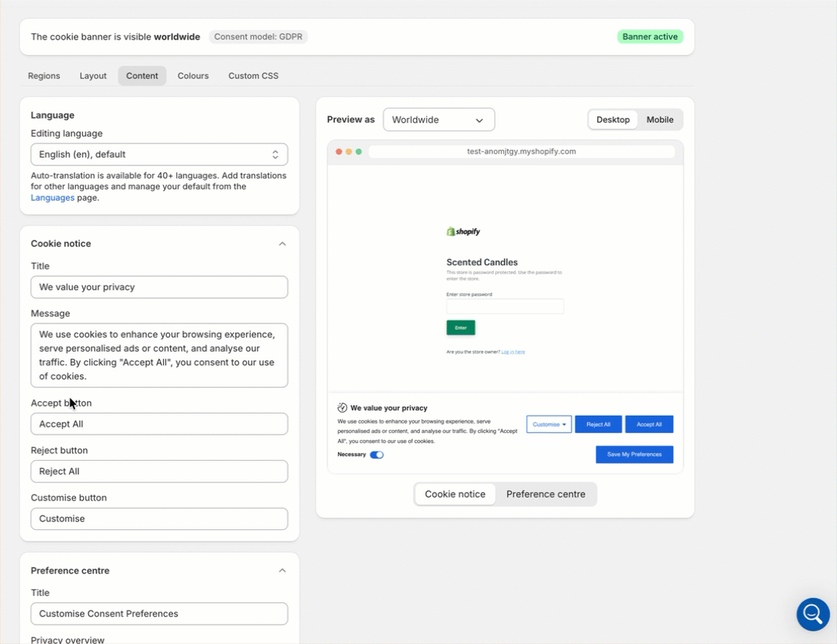The image size is (837, 644).
Task: Click the Privacy overview label
Action: tap(68, 639)
